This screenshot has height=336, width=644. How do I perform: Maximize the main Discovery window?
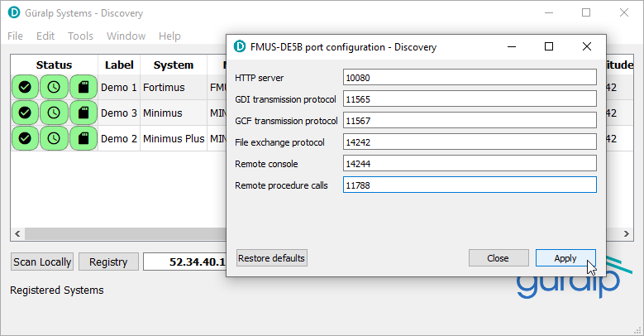pyautogui.click(x=586, y=12)
